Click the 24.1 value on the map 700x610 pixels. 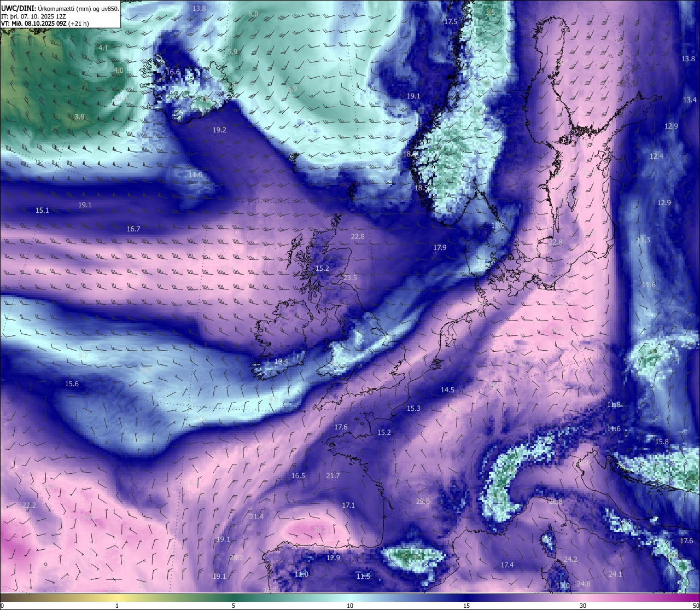(x=615, y=574)
